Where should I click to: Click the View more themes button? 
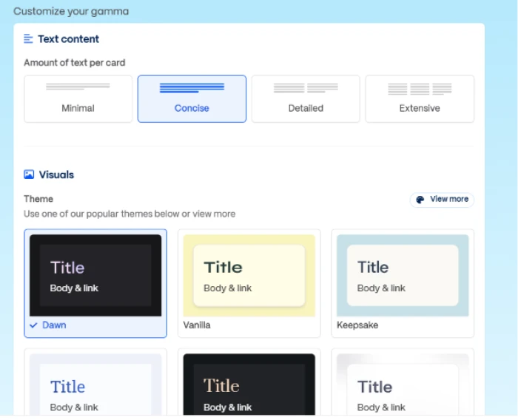click(x=442, y=200)
